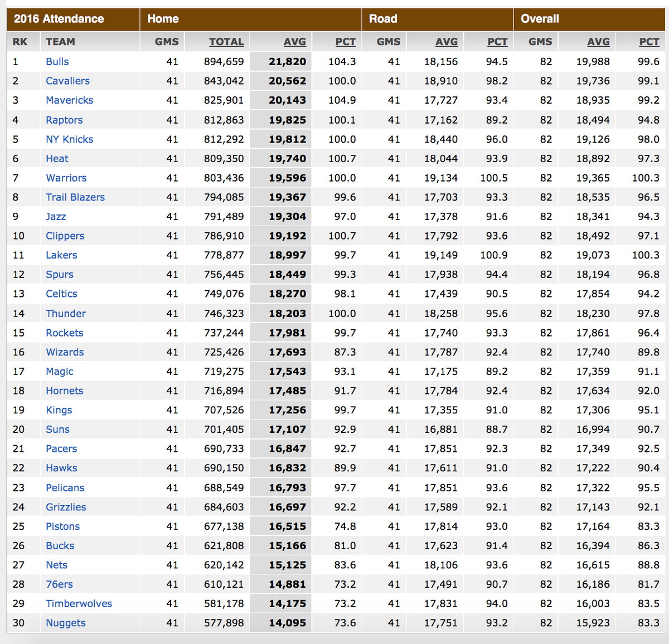Image resolution: width=669 pixels, height=644 pixels.
Task: Open the Bucks team link
Action: (x=60, y=546)
